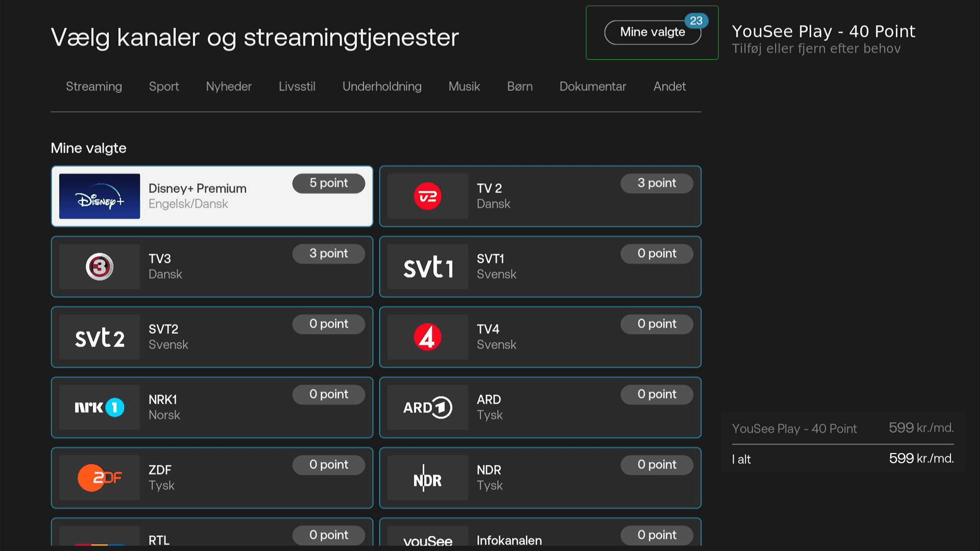Click the ZDF orange logo
Viewport: 980px width, 551px height.
(100, 478)
